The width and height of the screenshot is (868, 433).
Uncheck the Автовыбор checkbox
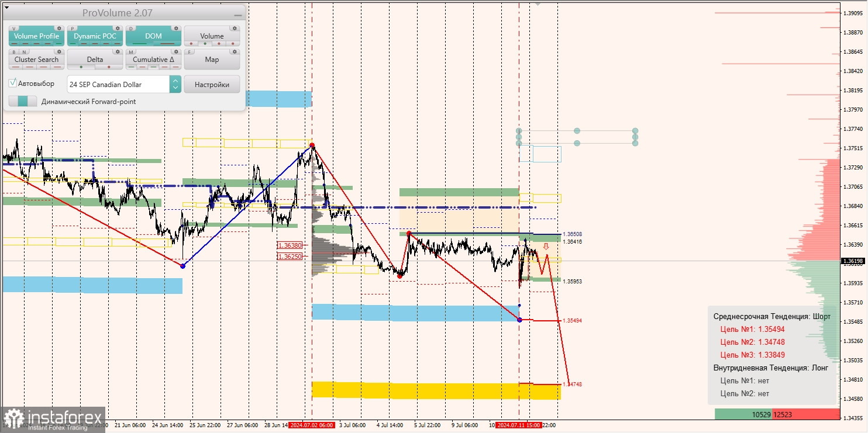[12, 83]
